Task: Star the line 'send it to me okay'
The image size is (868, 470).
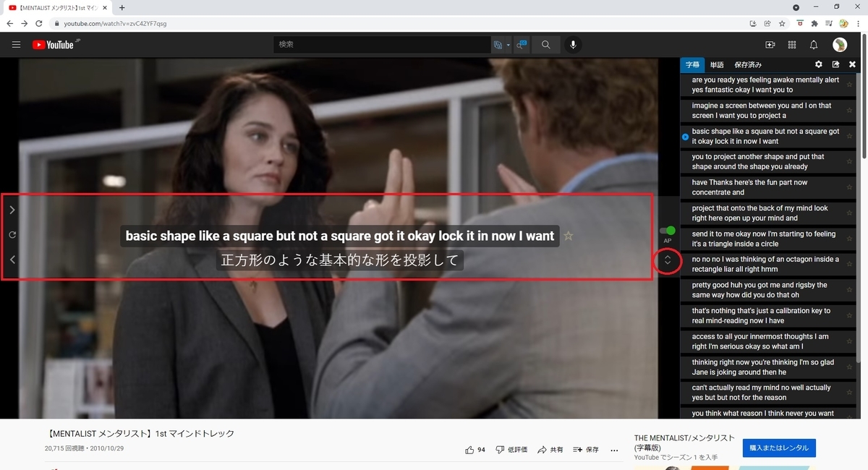Action: click(x=850, y=239)
